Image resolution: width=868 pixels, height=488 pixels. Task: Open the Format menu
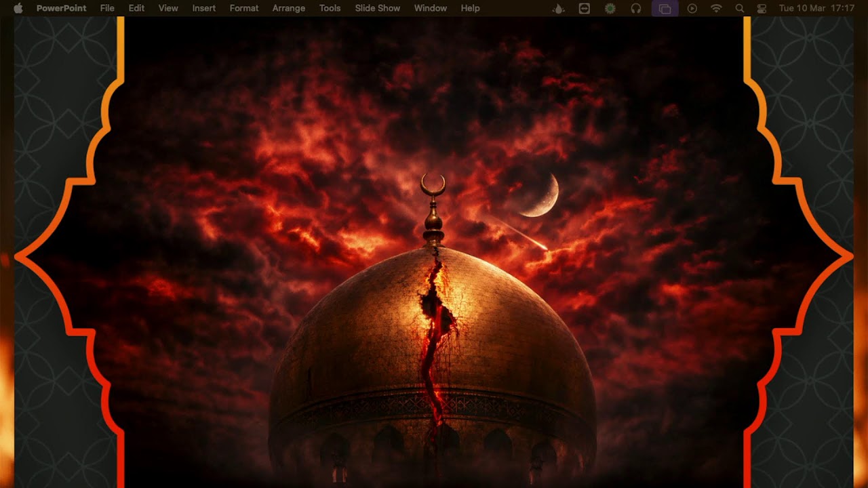tap(244, 8)
